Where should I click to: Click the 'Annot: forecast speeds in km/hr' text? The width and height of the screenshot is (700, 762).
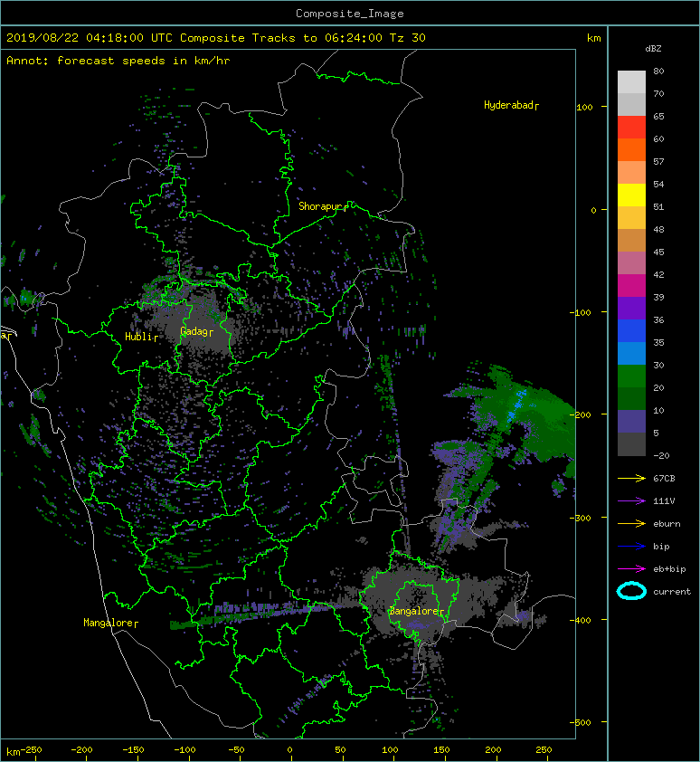pyautogui.click(x=118, y=61)
